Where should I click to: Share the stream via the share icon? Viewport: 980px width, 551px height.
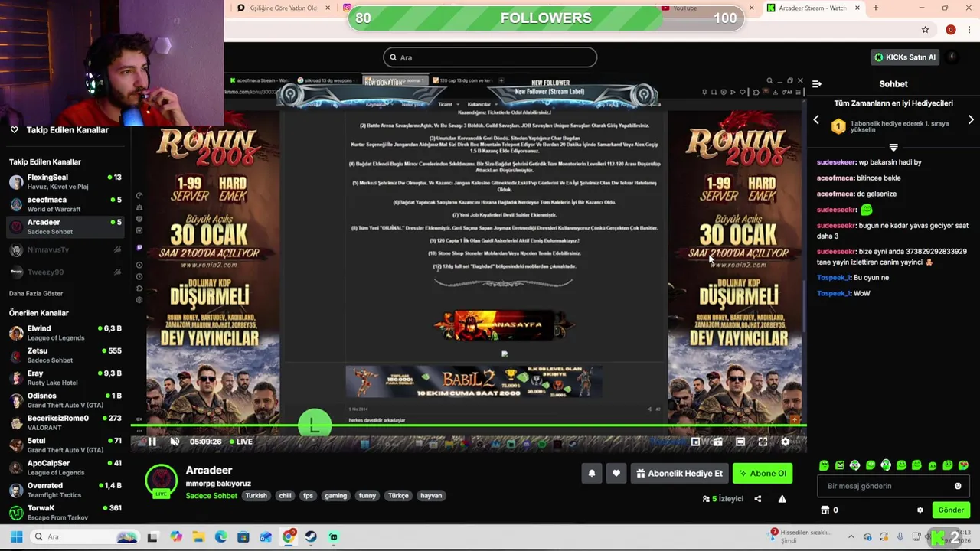tap(757, 499)
